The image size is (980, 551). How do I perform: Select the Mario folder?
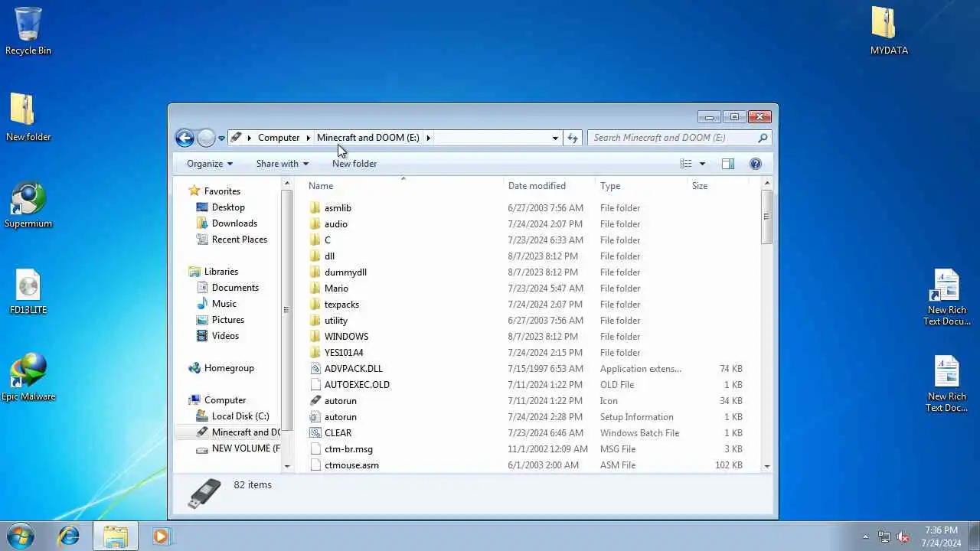pos(336,289)
